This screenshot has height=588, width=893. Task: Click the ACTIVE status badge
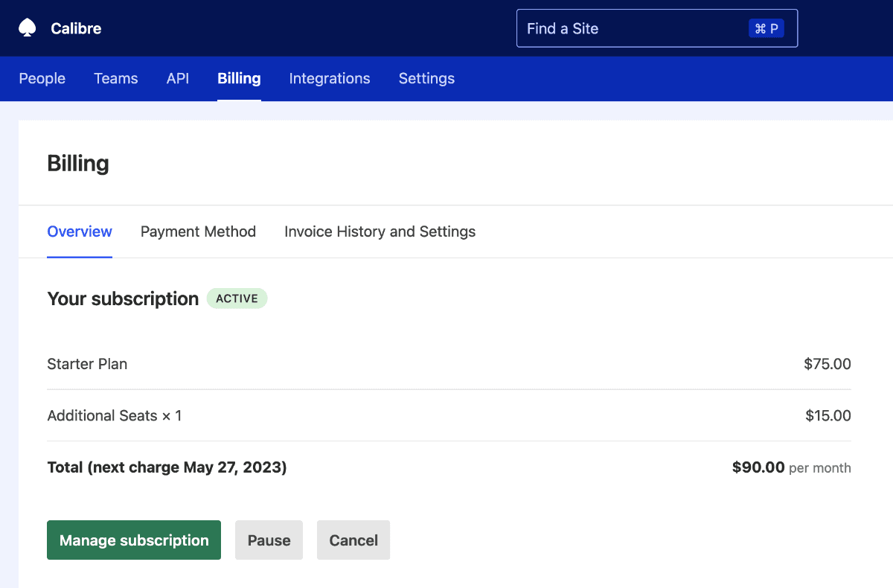coord(237,298)
